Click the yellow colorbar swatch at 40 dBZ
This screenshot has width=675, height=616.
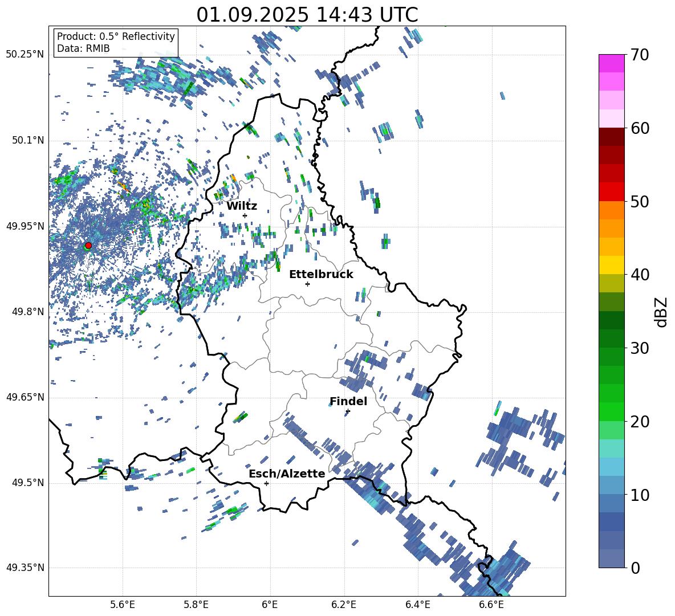[611, 265]
